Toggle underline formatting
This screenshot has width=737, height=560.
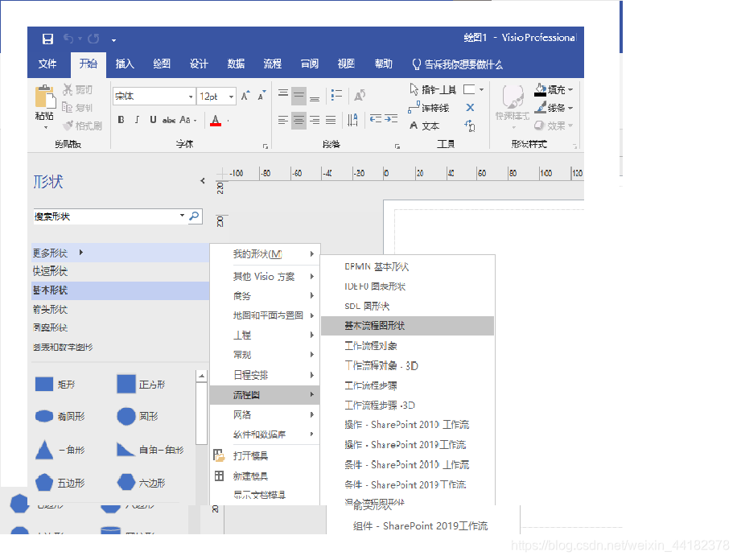click(x=153, y=120)
